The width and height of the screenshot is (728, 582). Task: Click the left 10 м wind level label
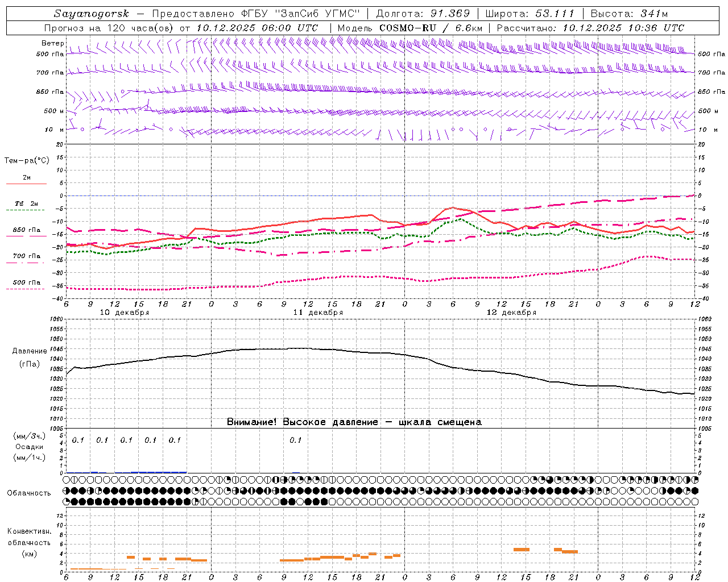coord(54,130)
